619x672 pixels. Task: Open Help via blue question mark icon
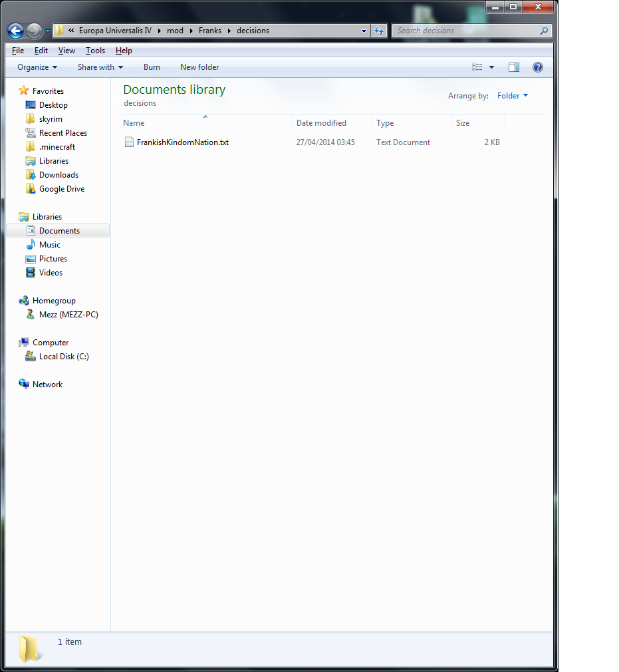click(x=538, y=67)
